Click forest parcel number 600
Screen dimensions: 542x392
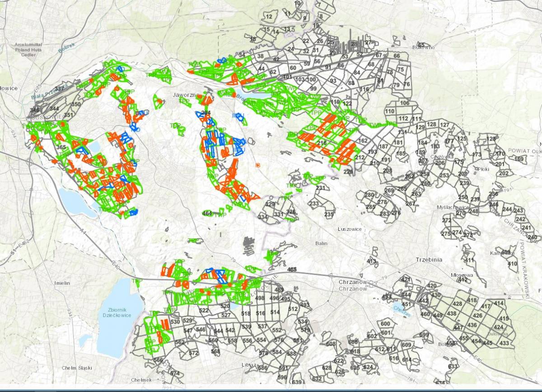coord(385,324)
